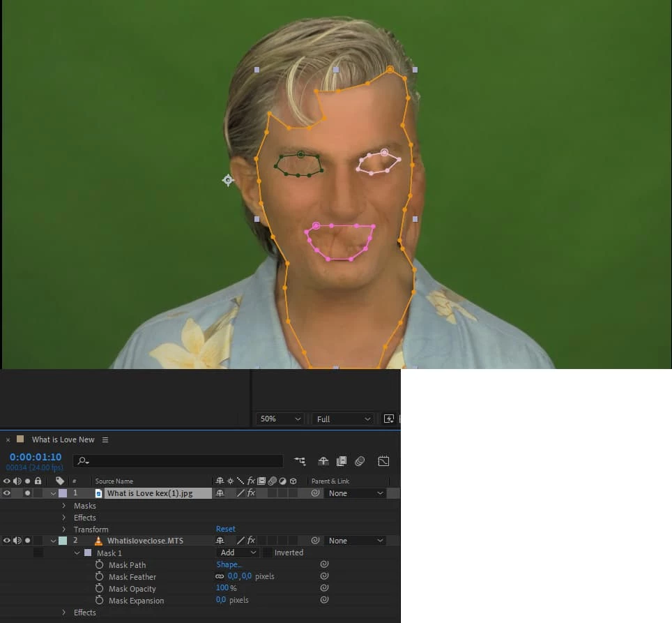Select the What is Love New timeline tab
This screenshot has height=623, width=672.
coord(63,440)
